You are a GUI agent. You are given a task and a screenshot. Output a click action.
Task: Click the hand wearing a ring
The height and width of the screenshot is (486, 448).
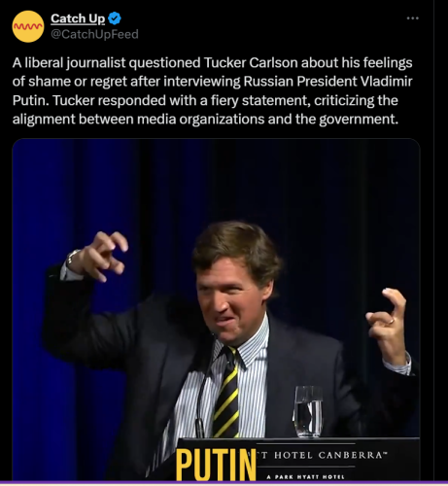387,324
